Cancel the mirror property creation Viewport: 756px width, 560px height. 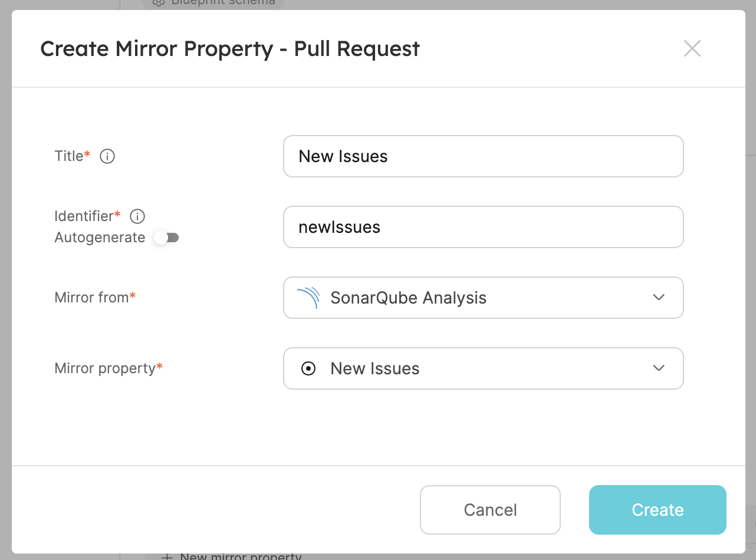coord(490,510)
